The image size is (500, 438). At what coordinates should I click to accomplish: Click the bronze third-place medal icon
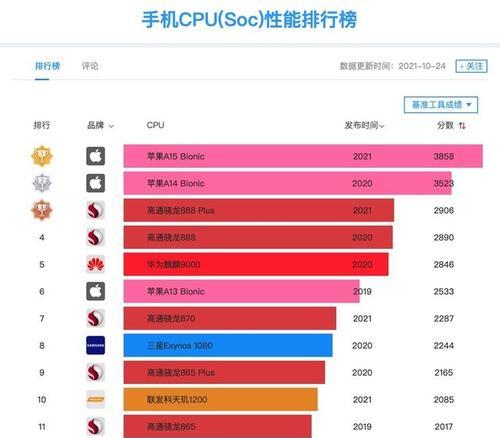click(42, 210)
